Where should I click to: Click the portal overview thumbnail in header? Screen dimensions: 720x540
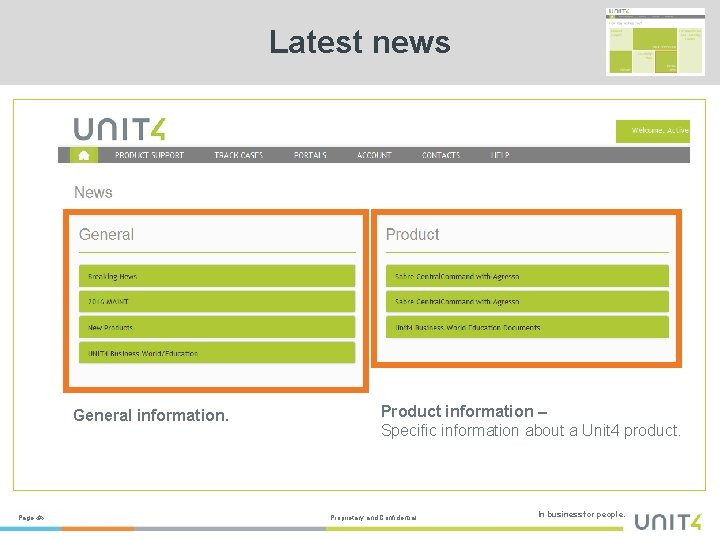(655, 41)
